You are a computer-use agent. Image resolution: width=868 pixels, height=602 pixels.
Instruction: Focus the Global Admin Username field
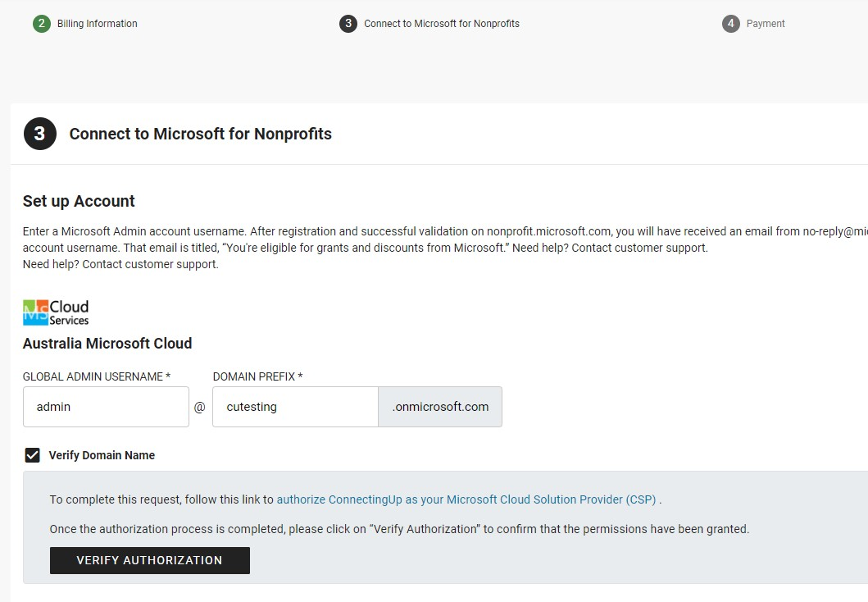click(106, 407)
